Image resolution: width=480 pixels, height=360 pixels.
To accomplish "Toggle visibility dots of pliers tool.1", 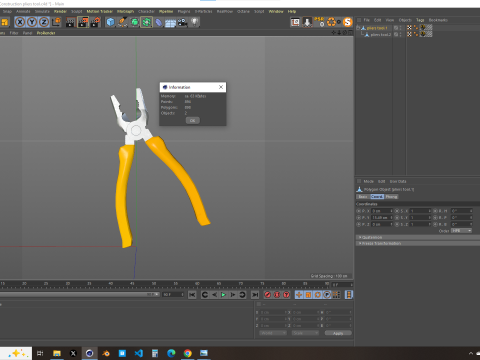I will (400, 28).
